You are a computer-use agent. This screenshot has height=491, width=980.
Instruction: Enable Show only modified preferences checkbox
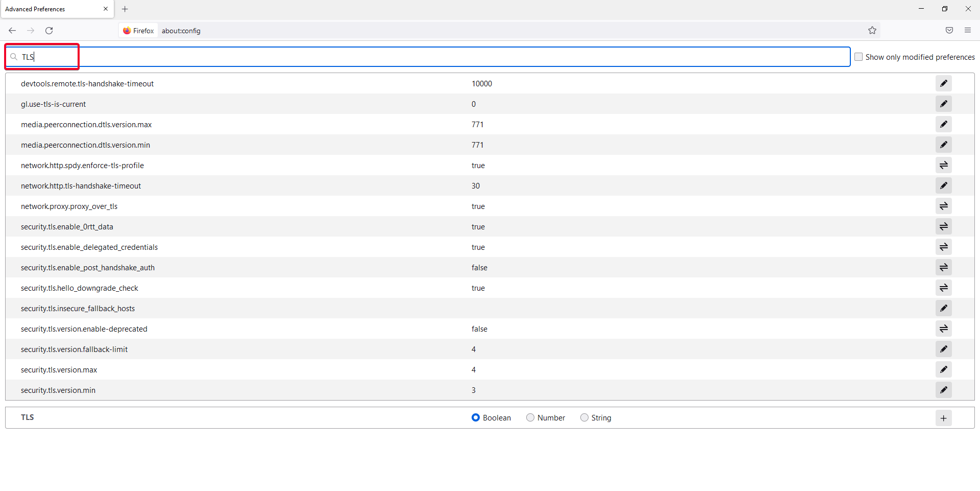(x=859, y=57)
